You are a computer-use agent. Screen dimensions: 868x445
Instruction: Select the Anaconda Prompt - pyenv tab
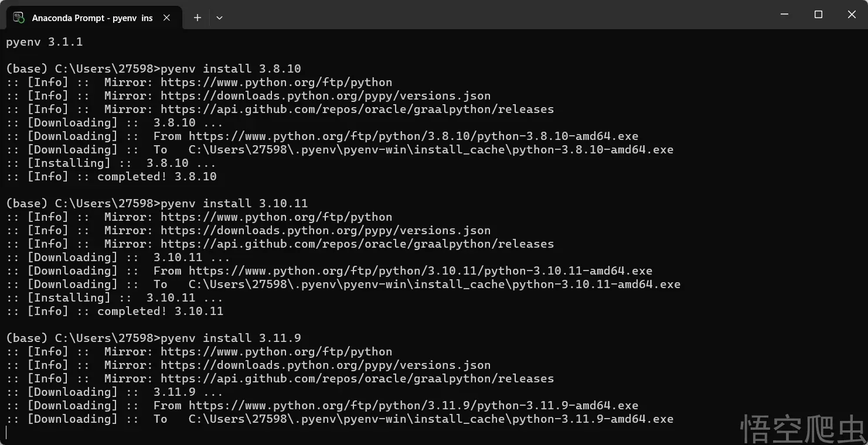tap(92, 18)
